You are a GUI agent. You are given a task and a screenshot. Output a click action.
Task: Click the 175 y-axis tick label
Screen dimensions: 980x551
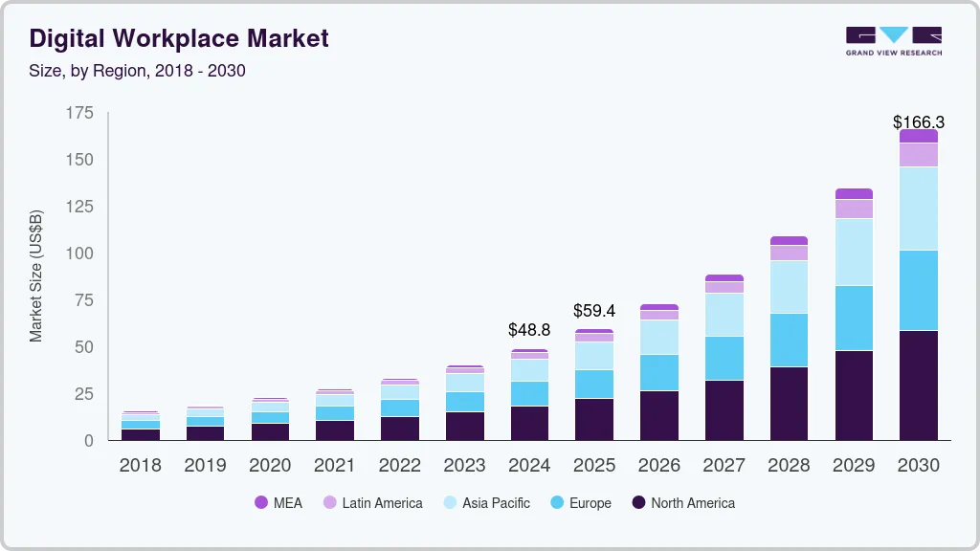tap(79, 113)
